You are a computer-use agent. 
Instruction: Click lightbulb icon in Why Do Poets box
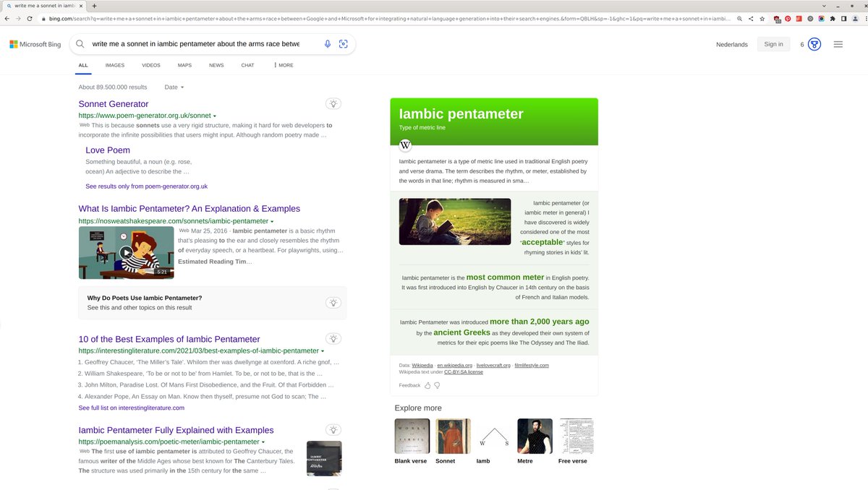click(333, 302)
